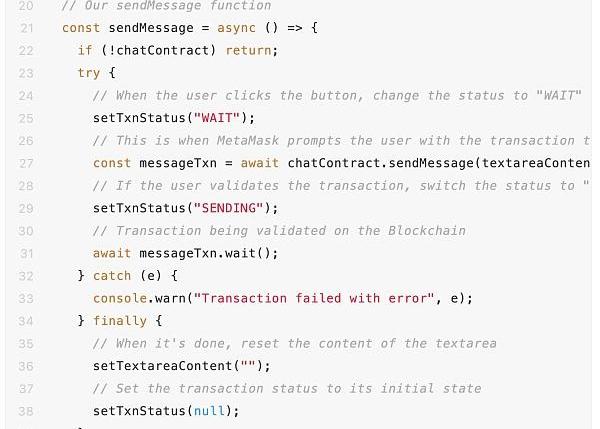Click line number 27 in the gutter

tap(26, 163)
